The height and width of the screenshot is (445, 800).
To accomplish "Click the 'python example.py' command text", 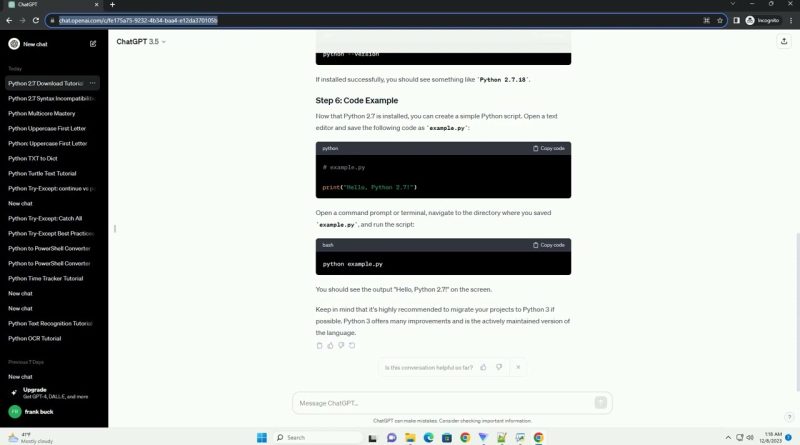I will point(353,264).
